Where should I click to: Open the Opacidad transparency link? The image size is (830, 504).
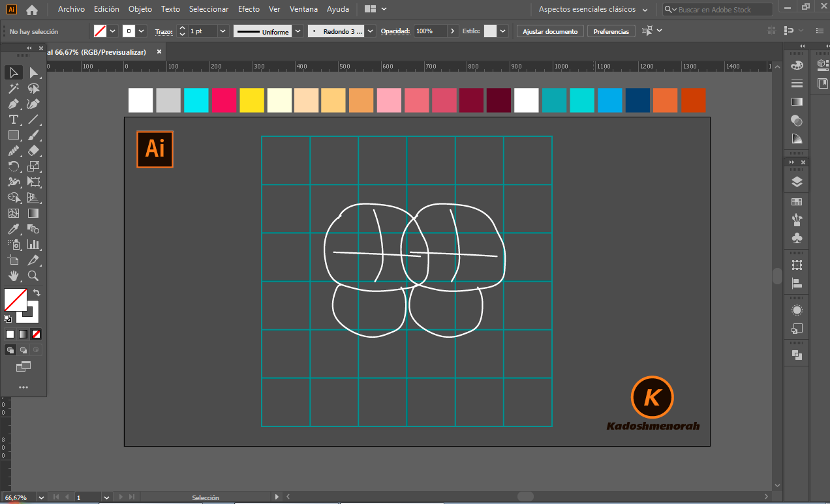click(395, 31)
